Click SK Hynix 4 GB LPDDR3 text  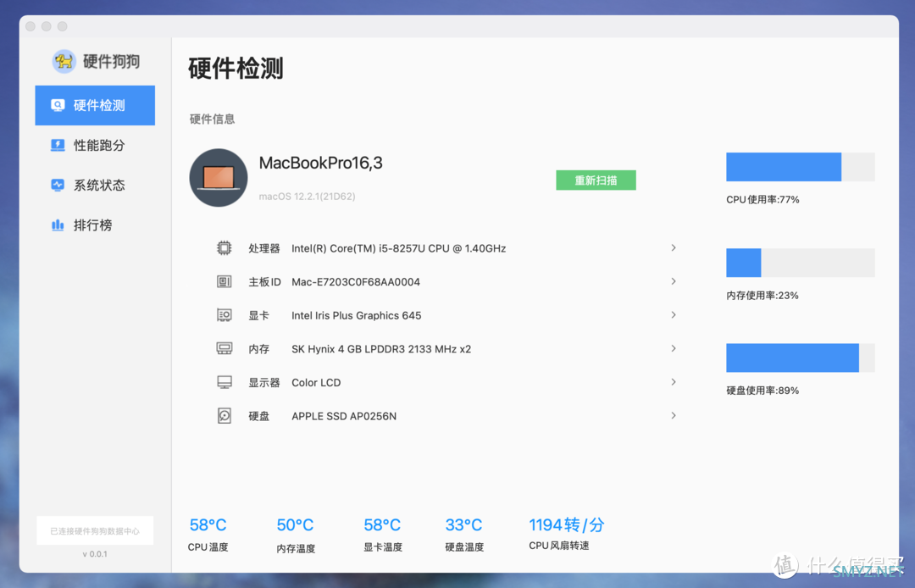pyautogui.click(x=381, y=349)
